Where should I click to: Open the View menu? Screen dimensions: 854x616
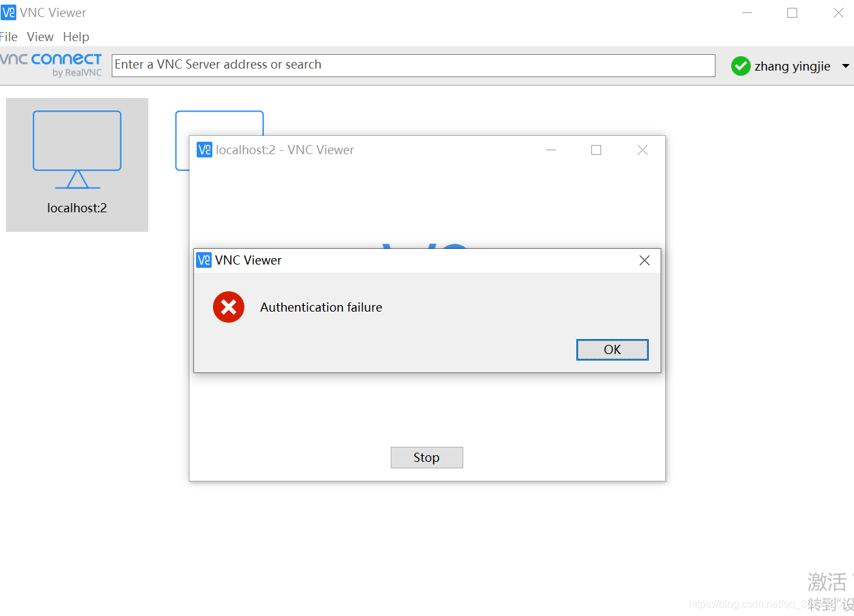click(x=40, y=37)
